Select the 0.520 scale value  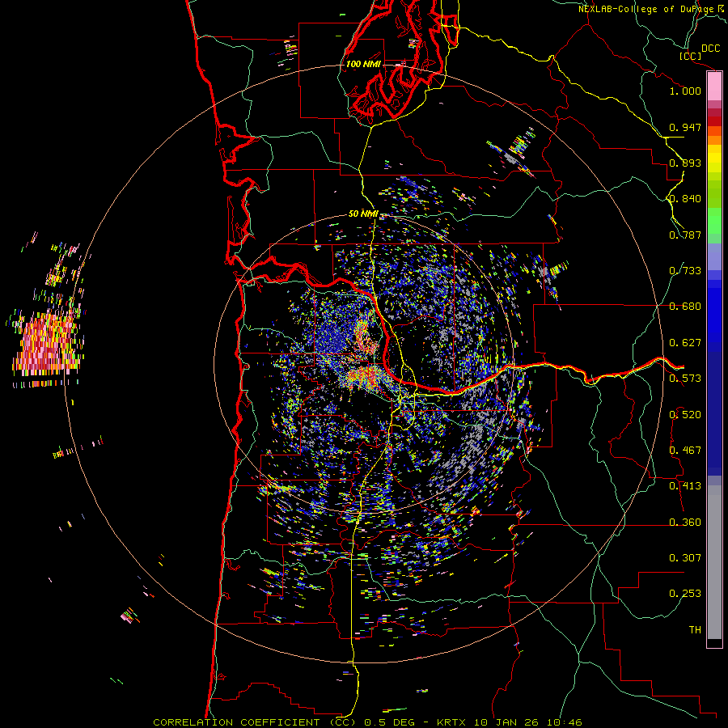tap(685, 415)
